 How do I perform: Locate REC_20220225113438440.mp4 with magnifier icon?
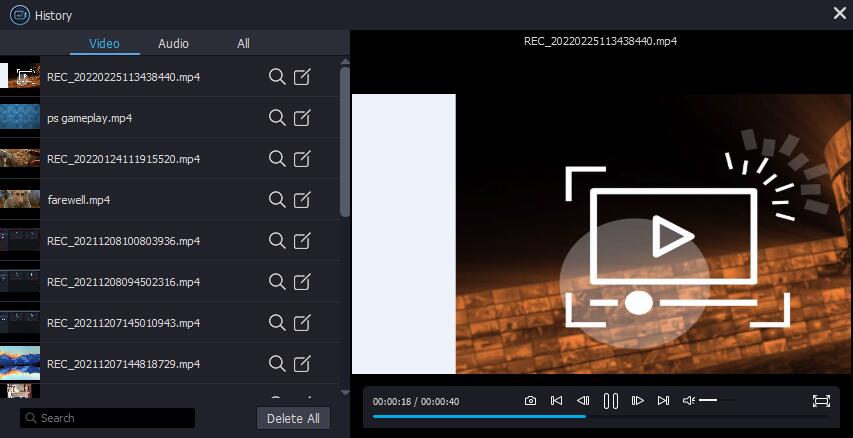pyautogui.click(x=277, y=77)
